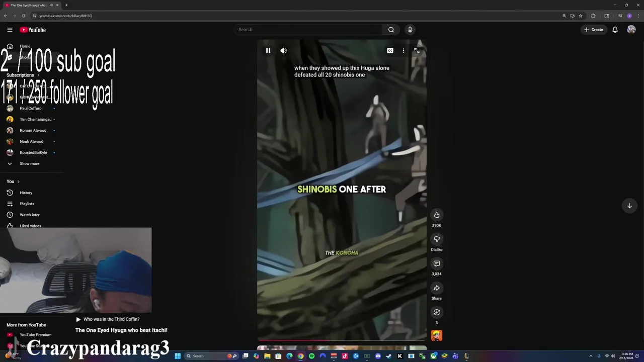This screenshot has height=362, width=644.
Task: Open Microsoft Edge from the taskbar
Action: coord(289,356)
